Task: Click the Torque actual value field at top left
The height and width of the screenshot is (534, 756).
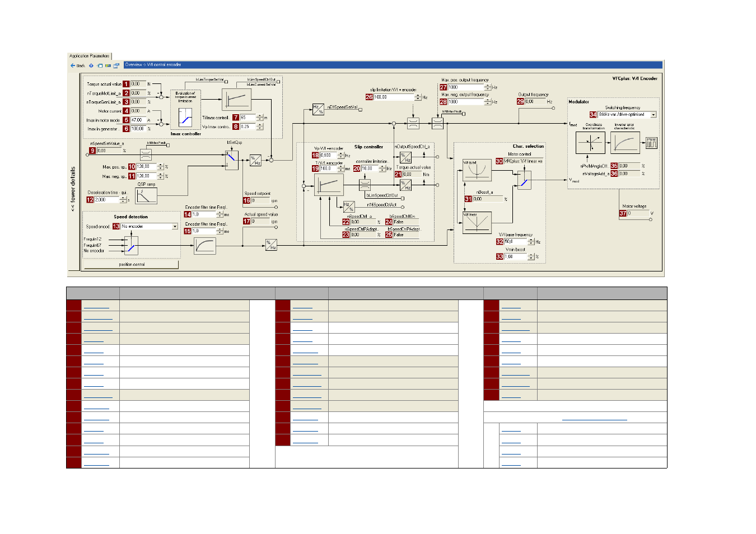Action: pos(138,84)
